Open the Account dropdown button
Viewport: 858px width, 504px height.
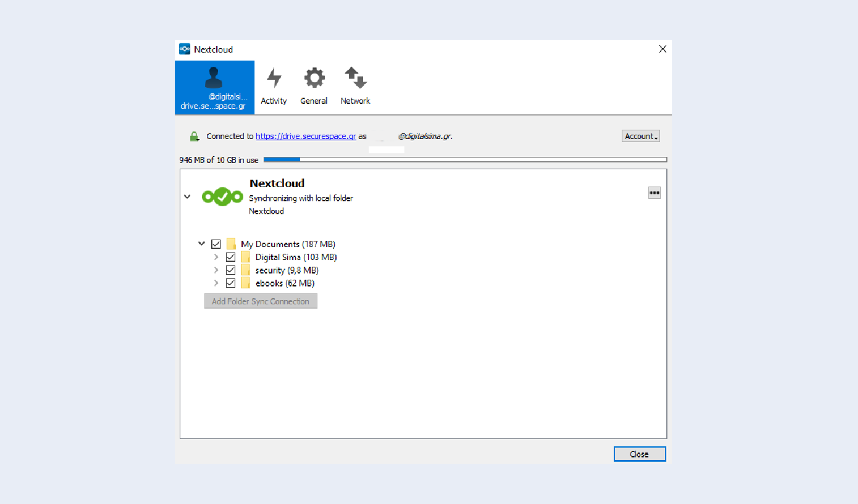(641, 136)
